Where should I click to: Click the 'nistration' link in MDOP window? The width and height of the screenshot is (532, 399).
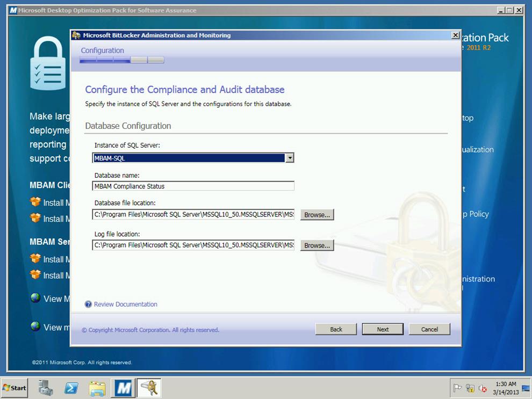[478, 279]
